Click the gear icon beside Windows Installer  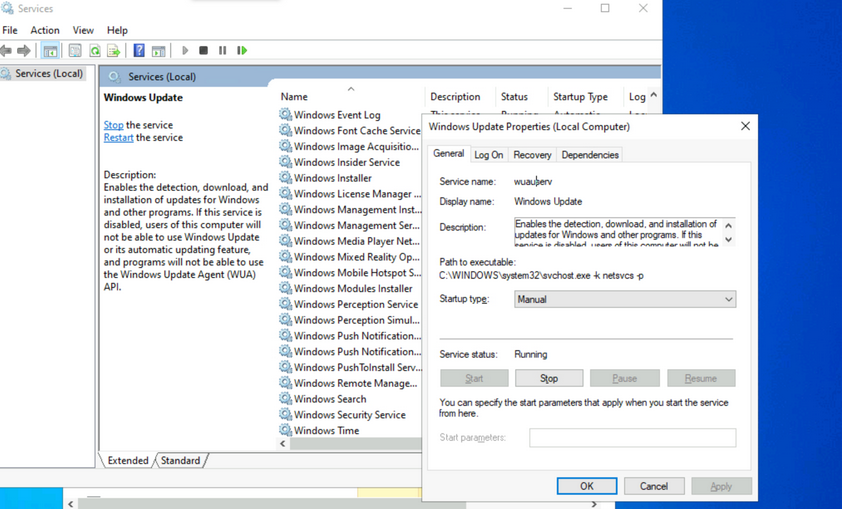pyautogui.click(x=286, y=178)
